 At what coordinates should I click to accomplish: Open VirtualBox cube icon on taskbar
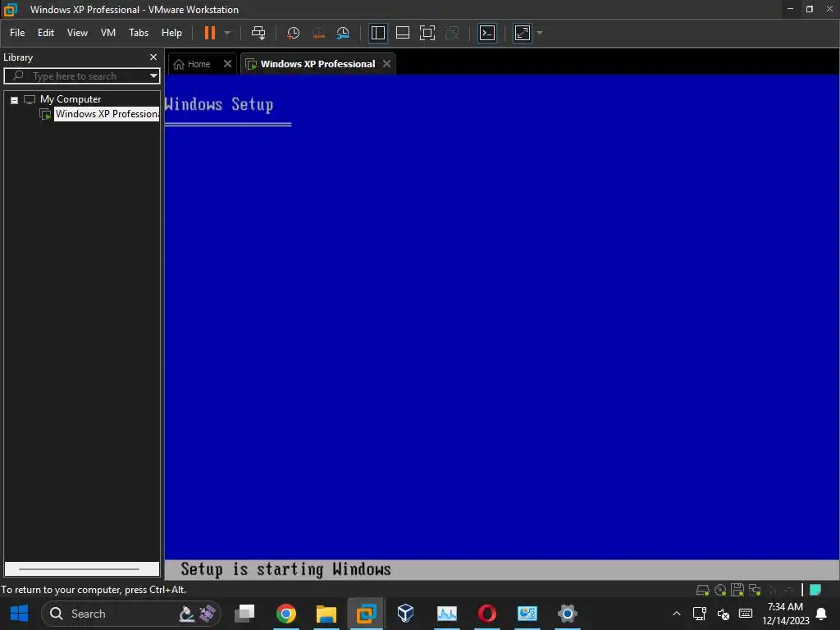click(x=405, y=614)
